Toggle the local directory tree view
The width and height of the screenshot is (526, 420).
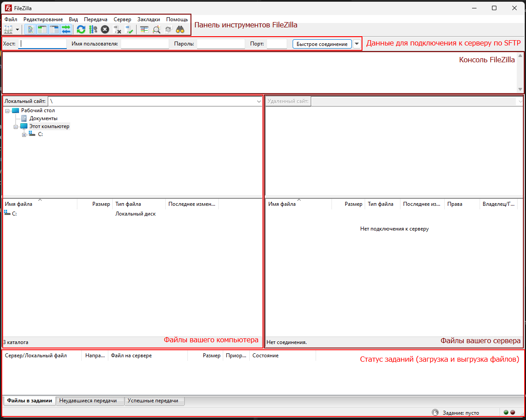tap(42, 30)
